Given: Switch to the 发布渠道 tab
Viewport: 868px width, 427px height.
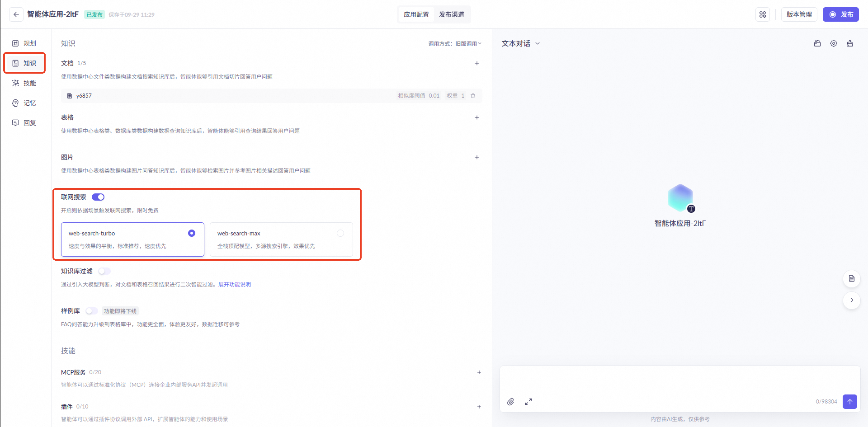Looking at the screenshot, I should (452, 14).
